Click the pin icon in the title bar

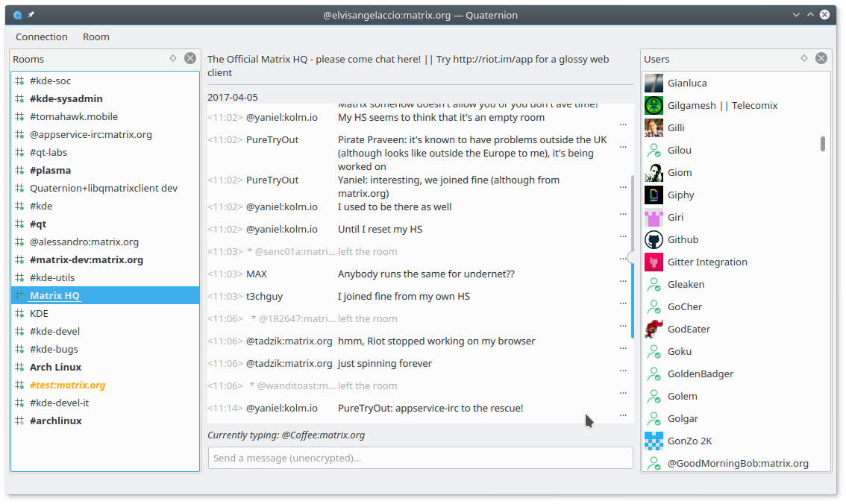[31, 15]
